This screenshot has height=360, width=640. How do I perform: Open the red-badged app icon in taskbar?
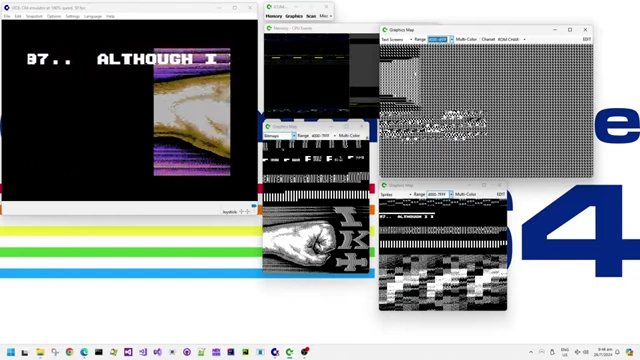click(x=304, y=351)
